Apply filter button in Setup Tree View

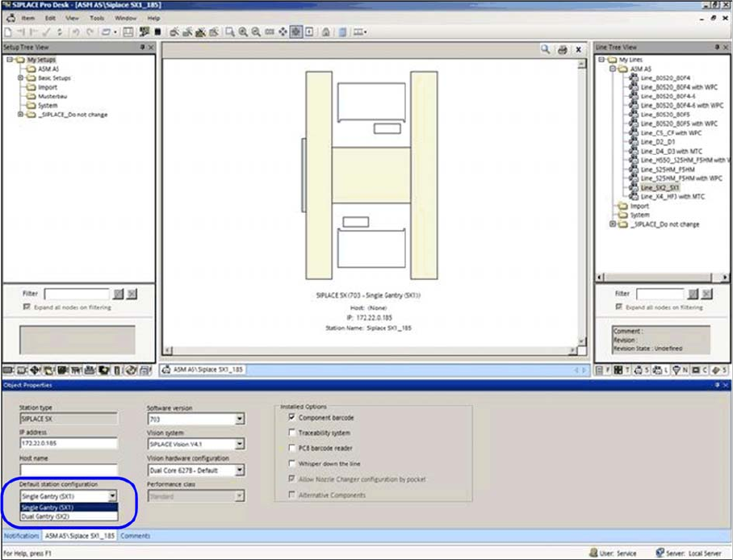pyautogui.click(x=119, y=294)
